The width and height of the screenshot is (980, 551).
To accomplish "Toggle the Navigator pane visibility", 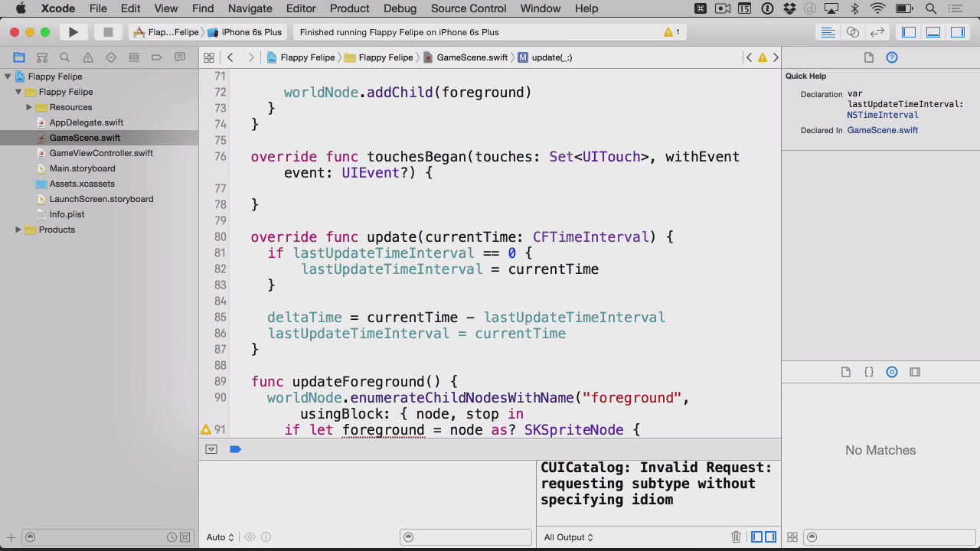I will pos(909,32).
